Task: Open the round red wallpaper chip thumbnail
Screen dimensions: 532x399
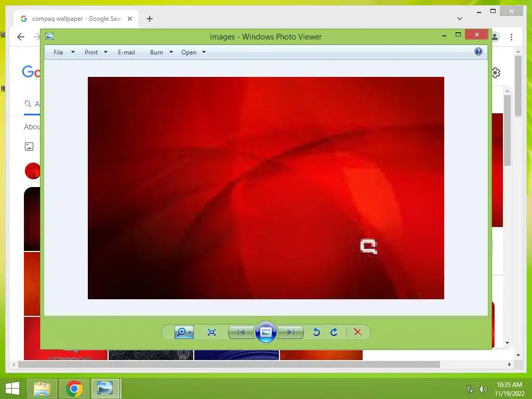Action: click(33, 170)
